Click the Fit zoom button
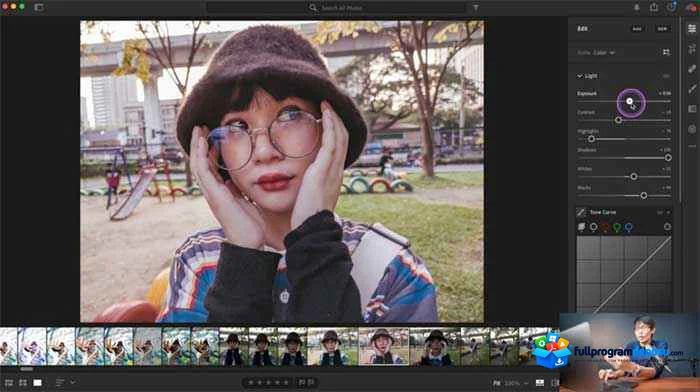Image resolution: width=700 pixels, height=392 pixels. tap(496, 383)
